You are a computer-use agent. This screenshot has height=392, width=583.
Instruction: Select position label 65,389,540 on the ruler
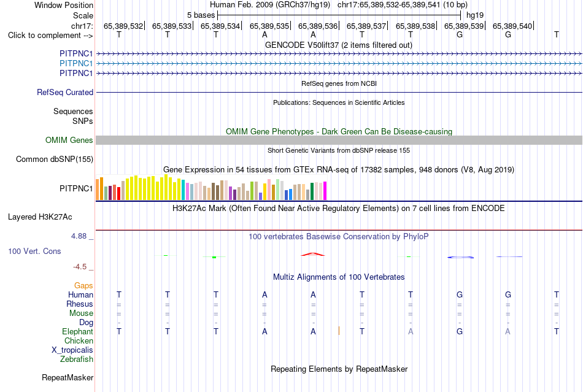(512, 26)
